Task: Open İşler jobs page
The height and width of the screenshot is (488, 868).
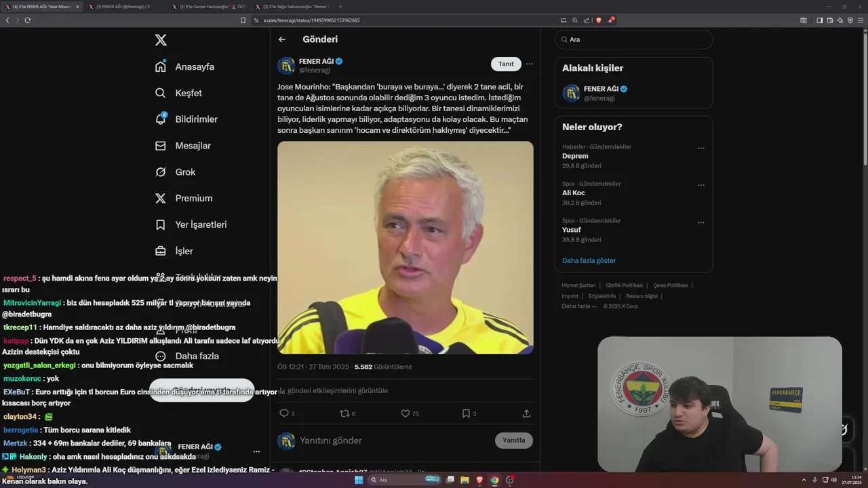Action: pos(174,251)
